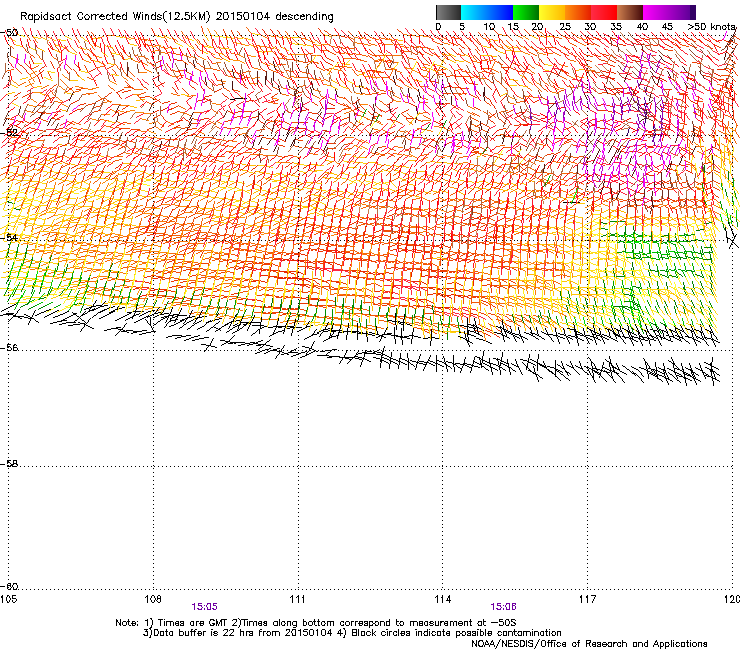This screenshot has width=740, height=650.
Task: Click the latitude label '-58'
Action: [x=9, y=464]
